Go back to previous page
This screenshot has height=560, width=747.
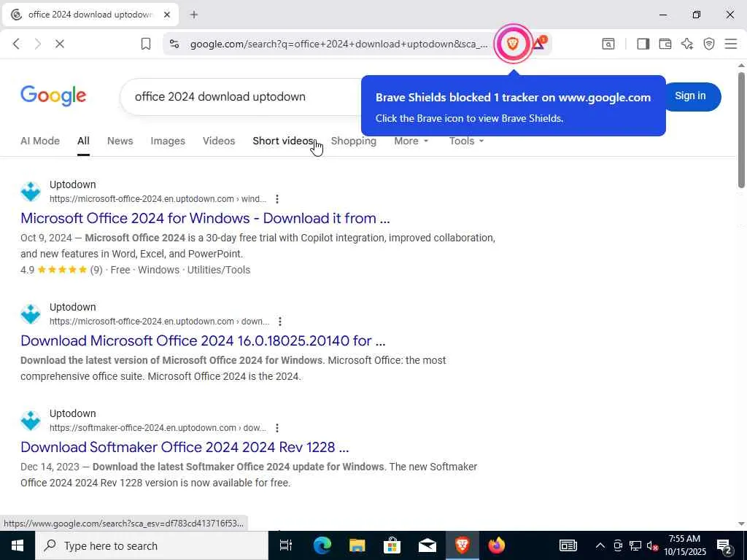(16, 44)
